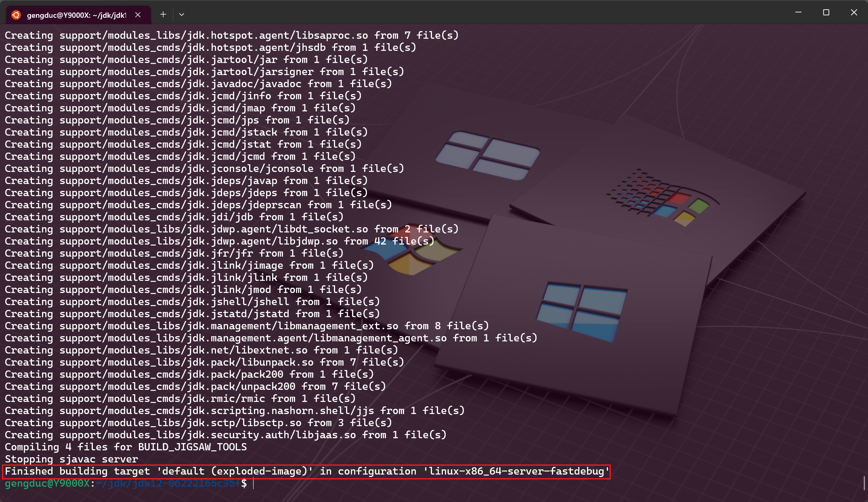Click the 'Compiling 4 files for BUILD_JIGSAW_TOOLS' line

pyautogui.click(x=126, y=447)
